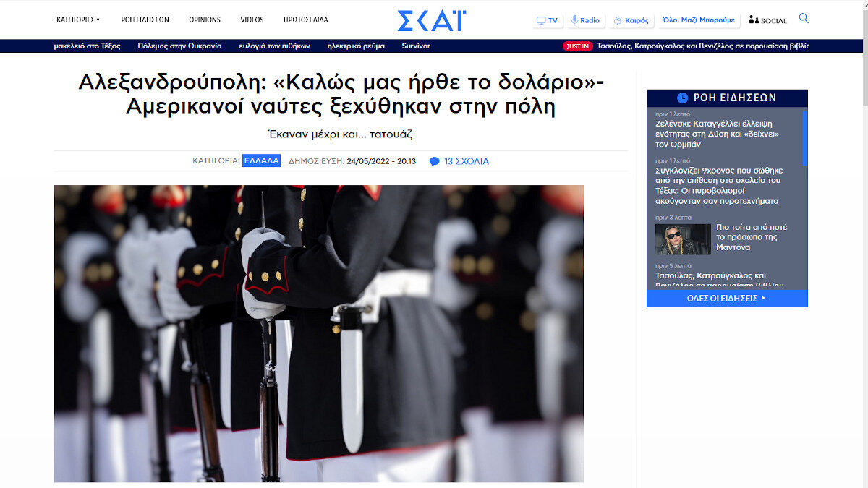
Task: Click the ΕΛΛΑΔΑ category tag
Action: [x=261, y=161]
